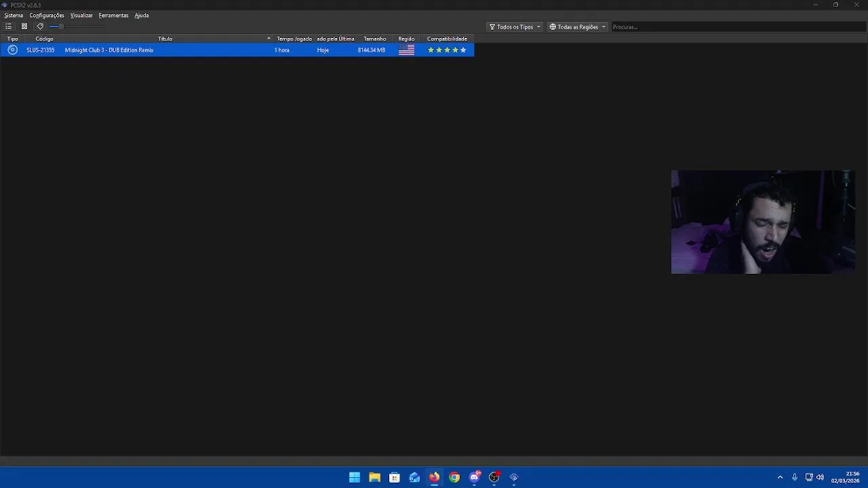Open Discord from taskbar
Screen dimensions: 868x488
pyautogui.click(x=475, y=477)
